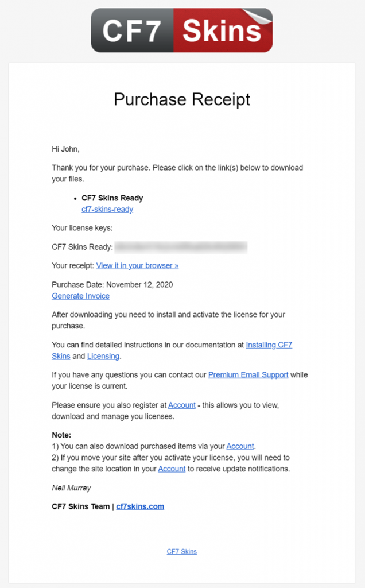Download the cf7-skins-ready file link

107,210
